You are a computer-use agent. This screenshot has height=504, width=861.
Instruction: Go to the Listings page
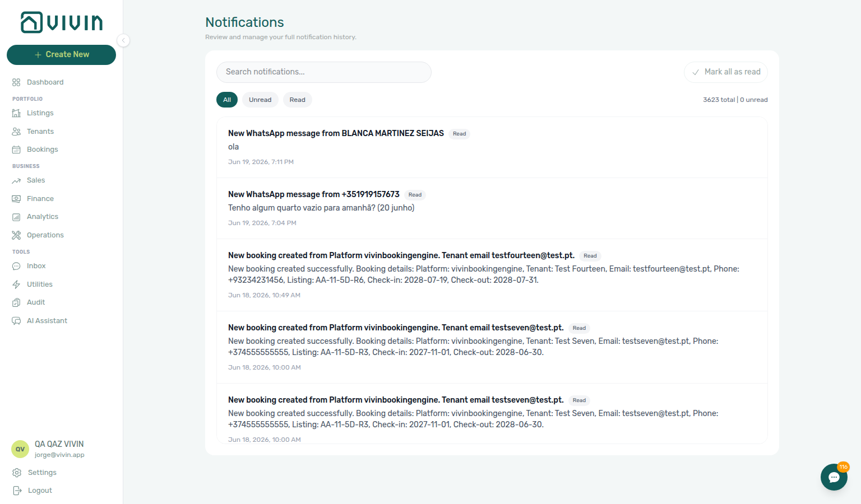tap(40, 113)
